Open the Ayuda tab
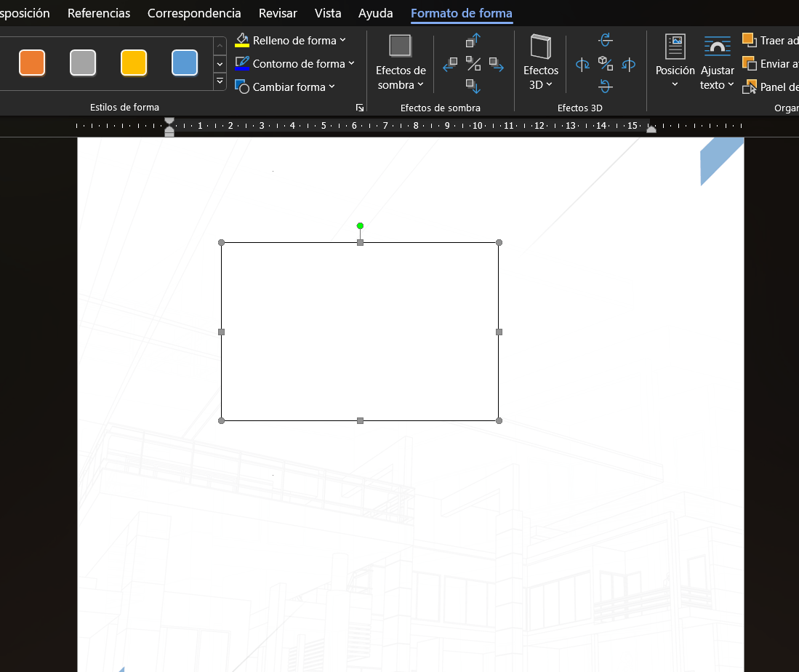 click(376, 13)
